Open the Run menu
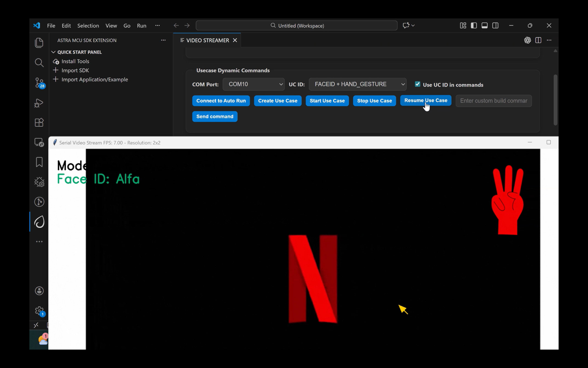 pyautogui.click(x=142, y=26)
